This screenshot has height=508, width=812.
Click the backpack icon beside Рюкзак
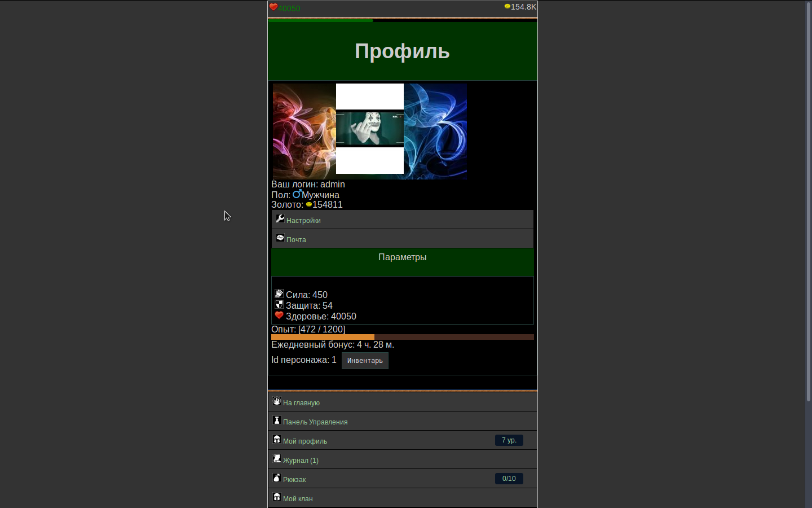point(277,478)
